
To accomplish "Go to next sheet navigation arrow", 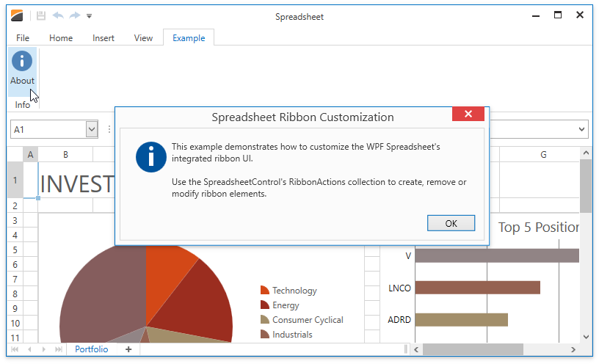I will pos(44,349).
